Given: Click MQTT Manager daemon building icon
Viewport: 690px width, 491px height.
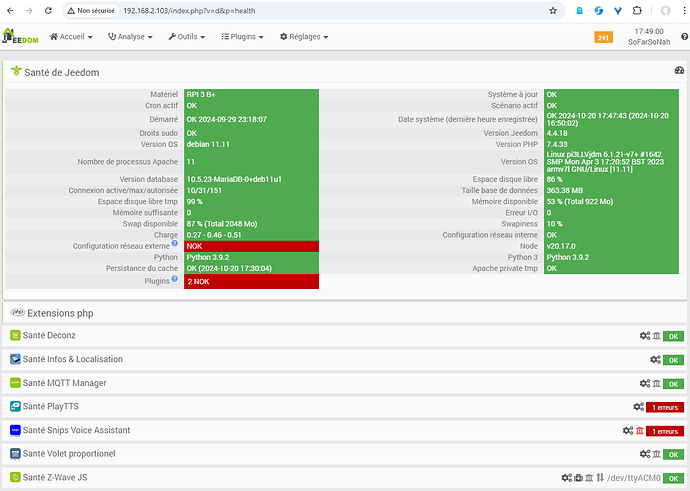Looking at the screenshot, I should click(657, 384).
